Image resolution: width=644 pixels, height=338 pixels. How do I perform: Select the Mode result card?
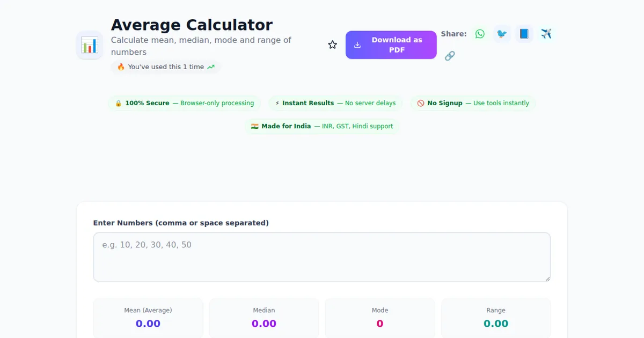coord(380,318)
